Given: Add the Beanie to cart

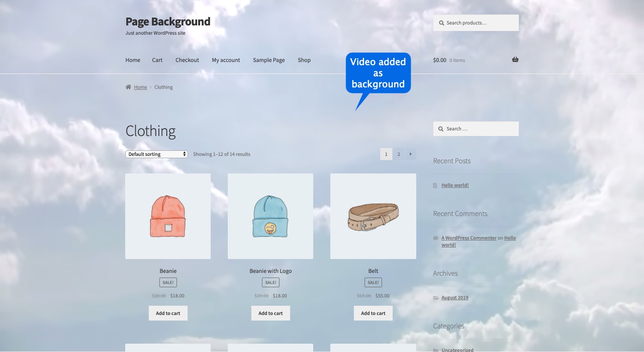Looking at the screenshot, I should (x=168, y=313).
